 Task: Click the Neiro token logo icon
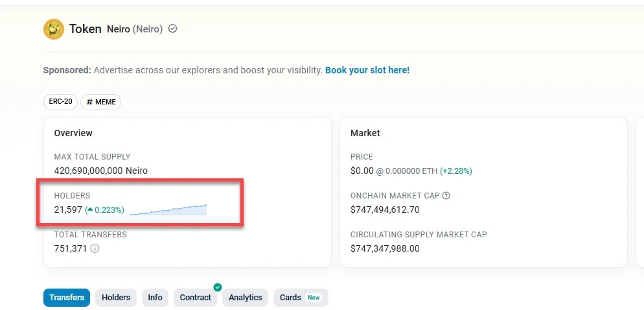53,29
